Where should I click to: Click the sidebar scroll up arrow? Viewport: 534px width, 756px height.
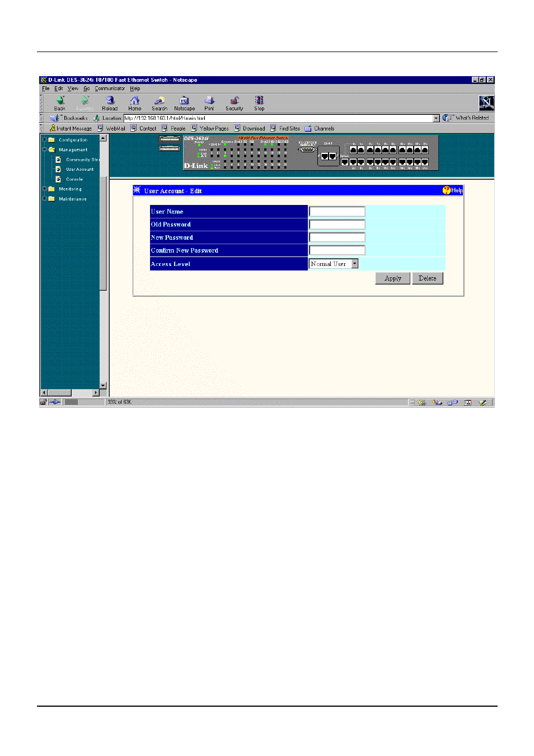click(103, 138)
